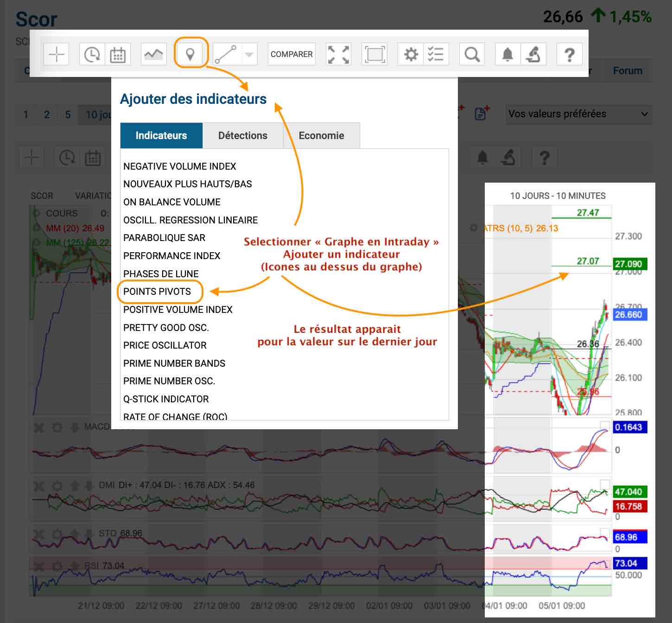Image resolution: width=672 pixels, height=623 pixels.
Task: Open MACD panel settings gear
Action: (x=57, y=427)
